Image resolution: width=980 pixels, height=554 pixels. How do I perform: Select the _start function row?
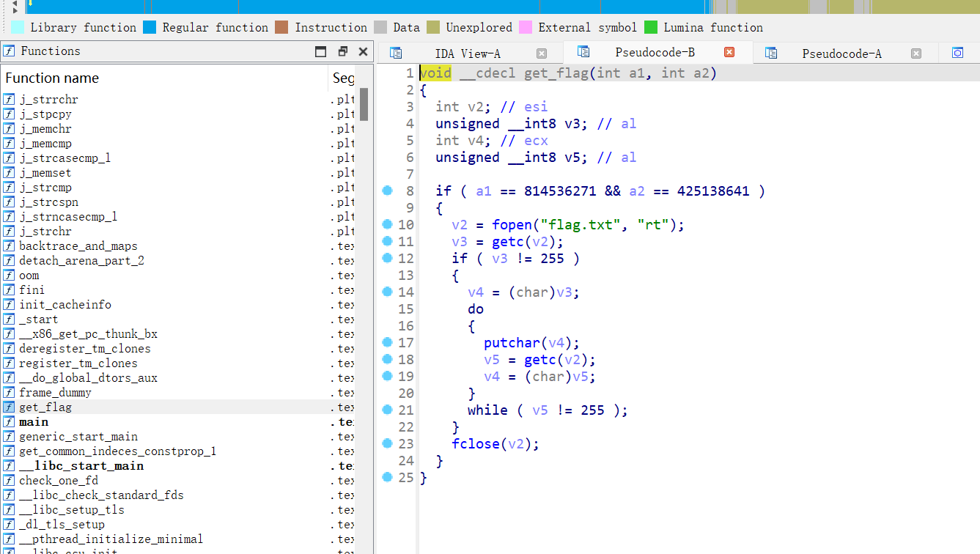point(178,320)
